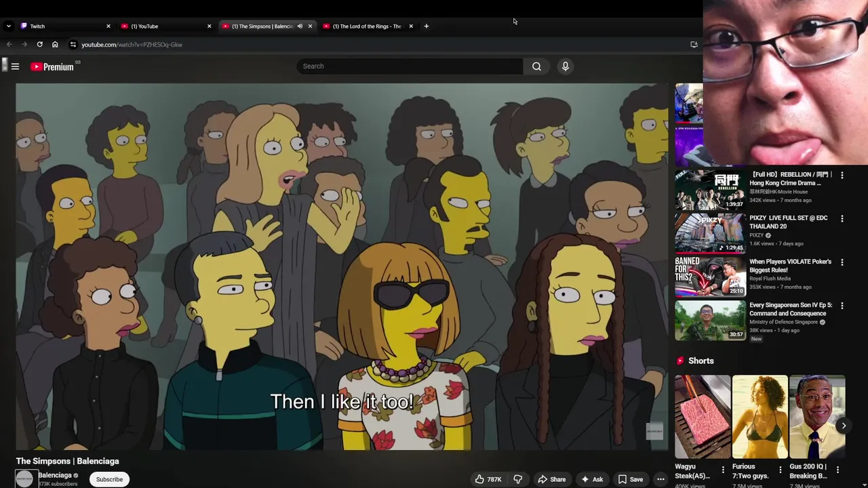This screenshot has width=868, height=488.
Task: Click the Simpsons video player
Action: (342, 266)
